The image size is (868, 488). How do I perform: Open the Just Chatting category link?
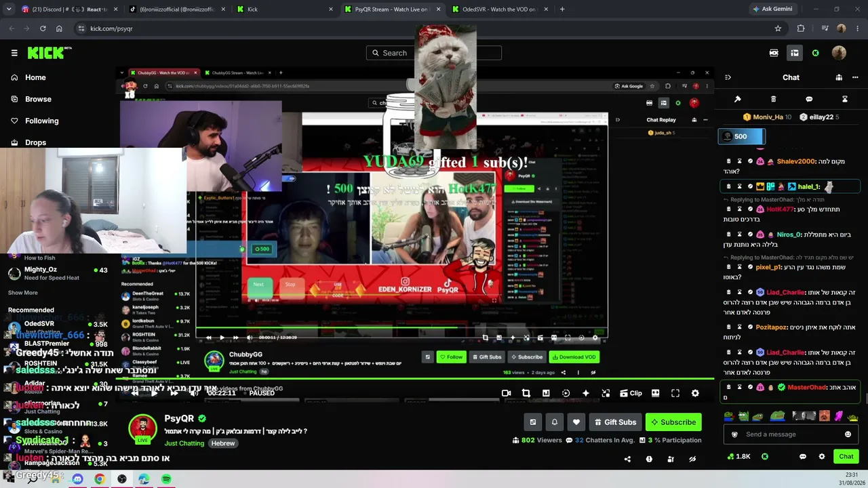(184, 443)
